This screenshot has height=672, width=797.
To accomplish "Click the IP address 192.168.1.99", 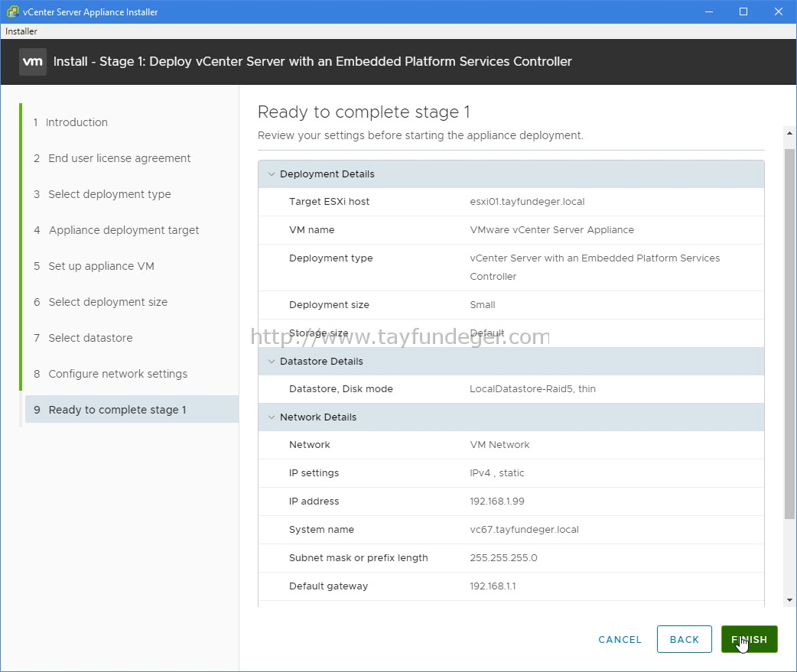I will point(497,502).
